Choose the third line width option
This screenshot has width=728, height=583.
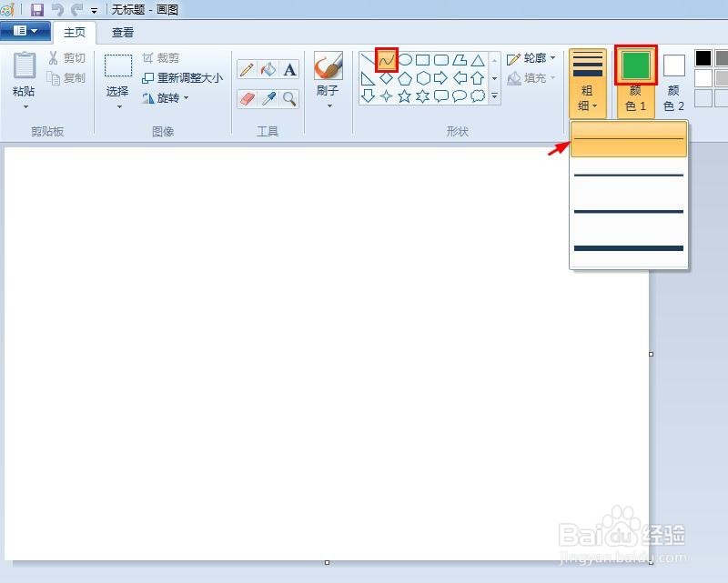point(629,212)
